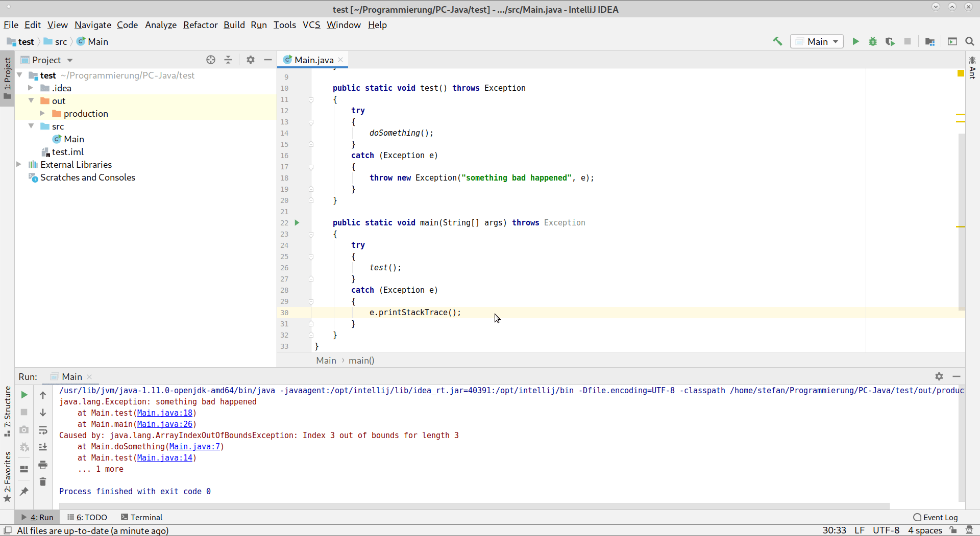Viewport: 980px width, 536px height.
Task: Collapse all in the Project panel
Action: (228, 60)
